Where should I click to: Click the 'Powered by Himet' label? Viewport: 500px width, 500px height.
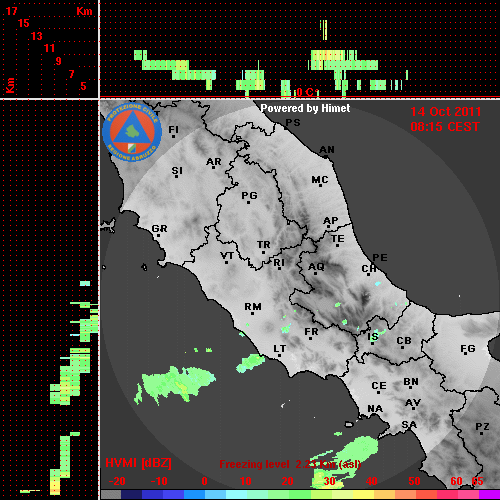click(x=305, y=108)
